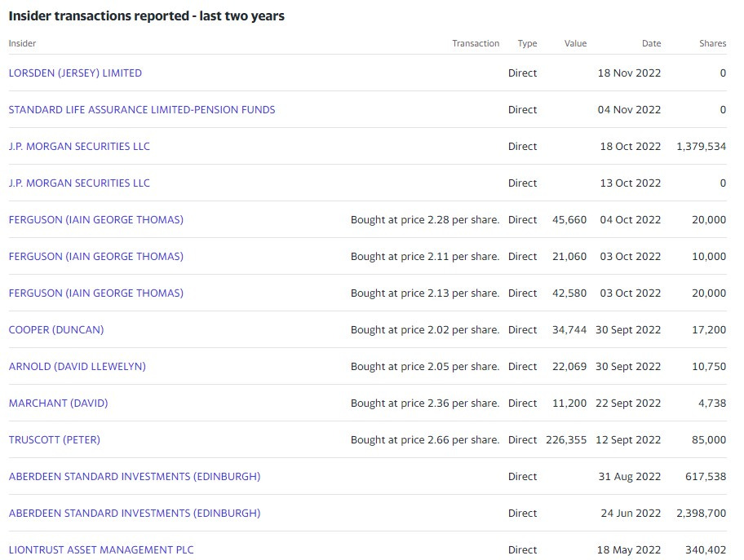Select the Insider column header
The height and width of the screenshot is (560, 744).
click(22, 43)
